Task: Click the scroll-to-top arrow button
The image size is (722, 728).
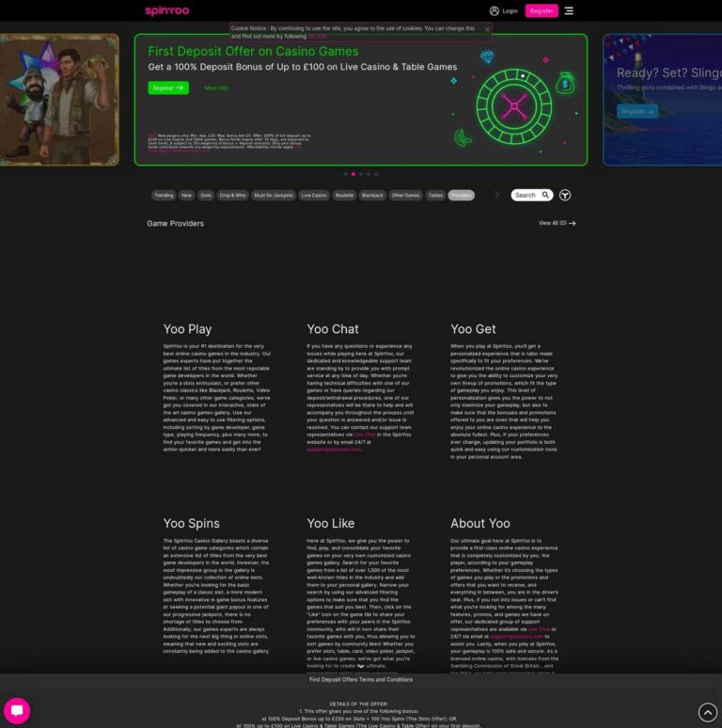Action: (x=708, y=712)
